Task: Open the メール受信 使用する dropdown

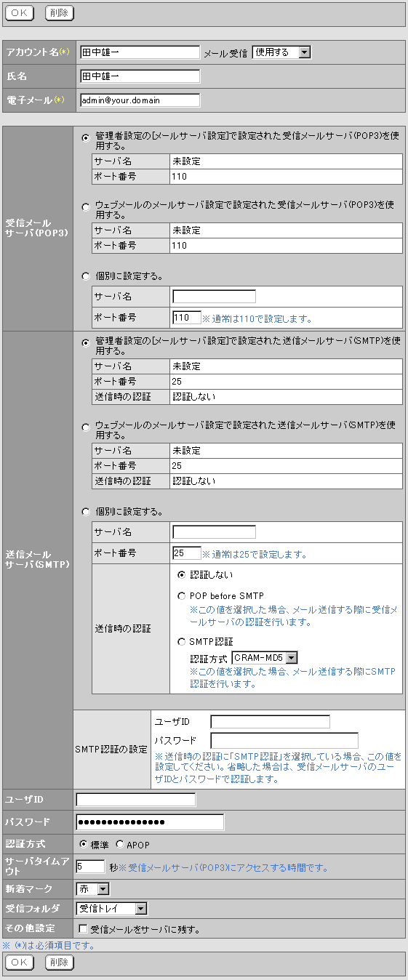Action: pyautogui.click(x=281, y=52)
